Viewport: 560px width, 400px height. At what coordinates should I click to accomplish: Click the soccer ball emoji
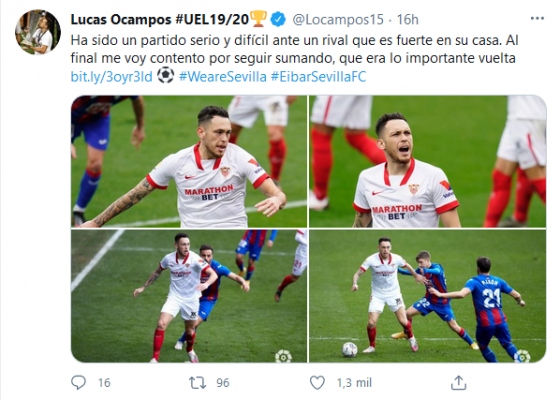pyautogui.click(x=165, y=76)
